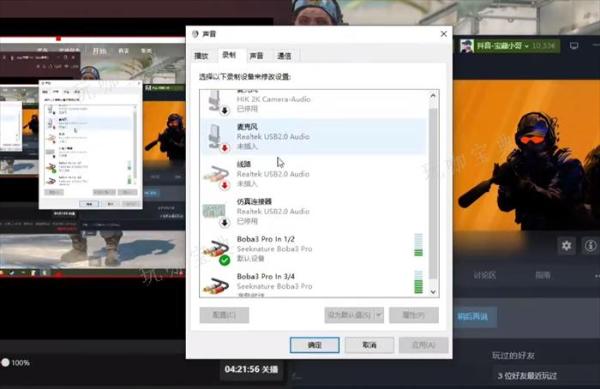This screenshot has width=600, height=389.
Task: Click the 配置(C) button
Action: [224, 315]
